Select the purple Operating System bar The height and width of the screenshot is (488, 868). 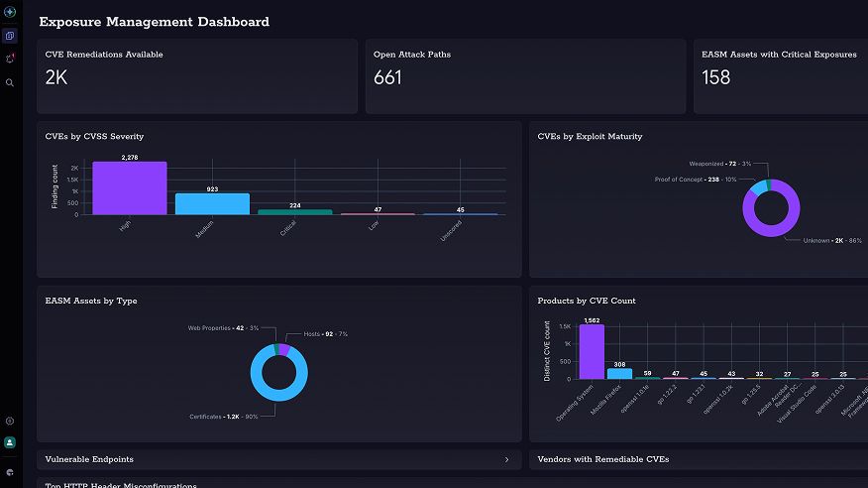click(592, 352)
